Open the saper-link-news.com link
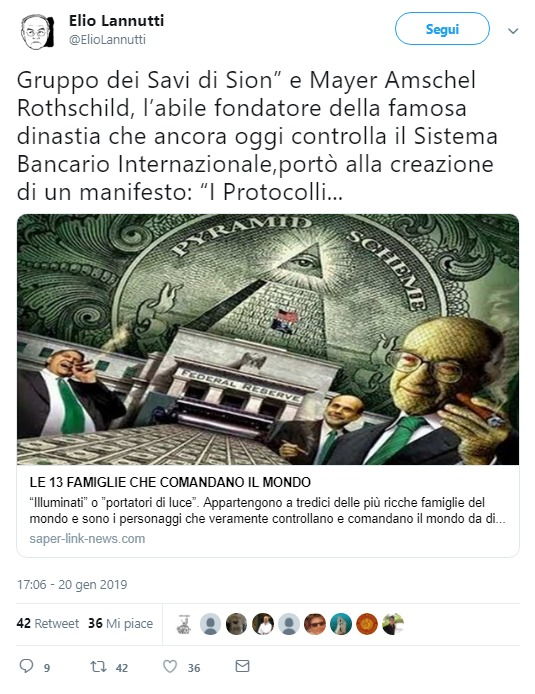The height and width of the screenshot is (694, 535). [x=87, y=539]
